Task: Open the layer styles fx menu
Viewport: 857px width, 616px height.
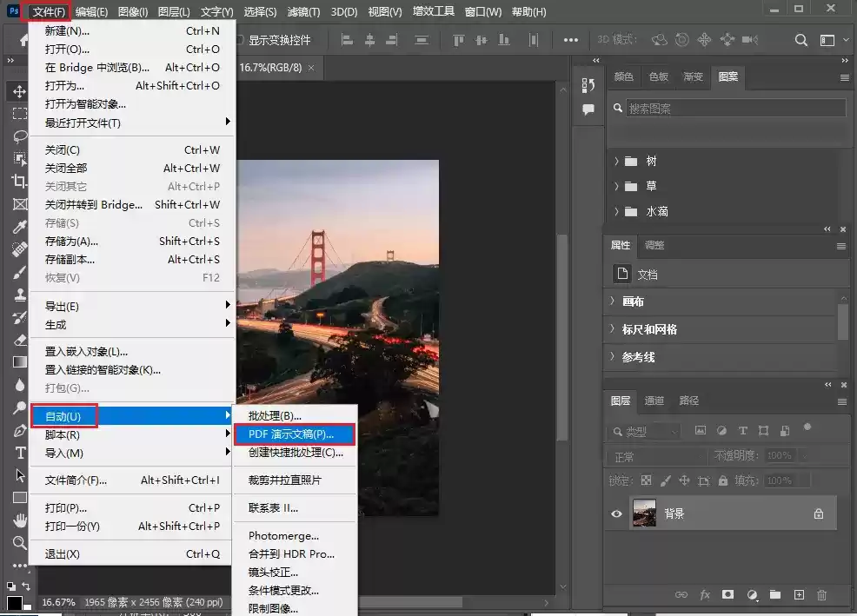Action: click(704, 594)
